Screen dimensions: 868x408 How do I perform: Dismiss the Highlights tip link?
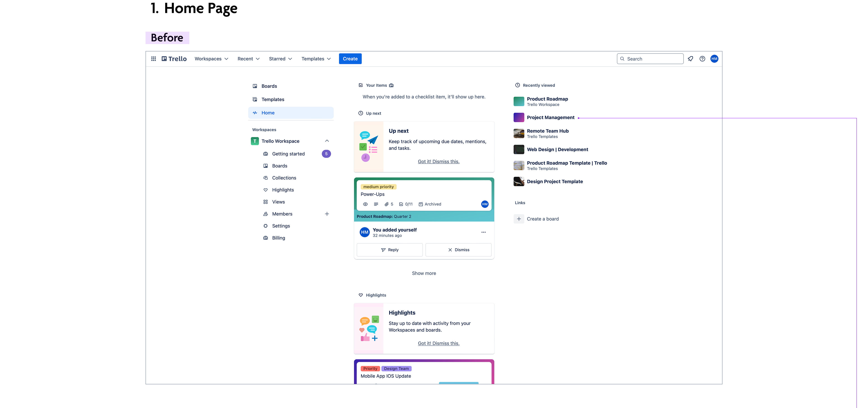click(x=438, y=343)
